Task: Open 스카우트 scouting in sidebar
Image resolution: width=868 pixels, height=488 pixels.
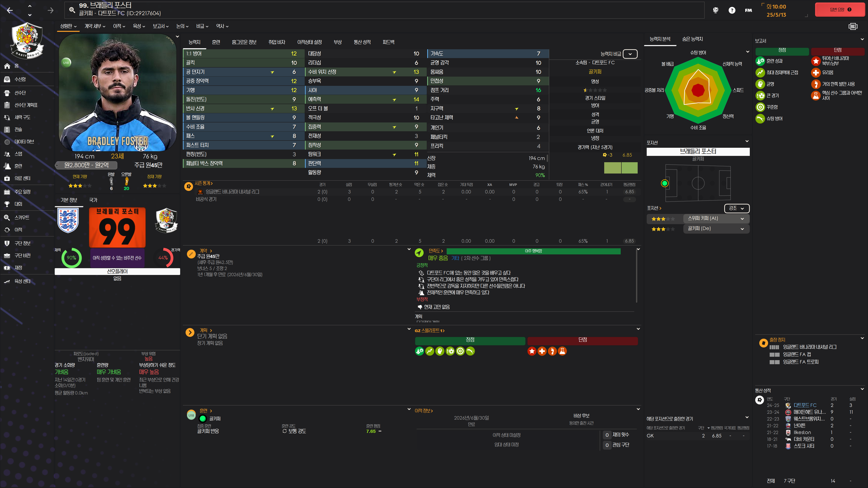Action: tap(21, 218)
